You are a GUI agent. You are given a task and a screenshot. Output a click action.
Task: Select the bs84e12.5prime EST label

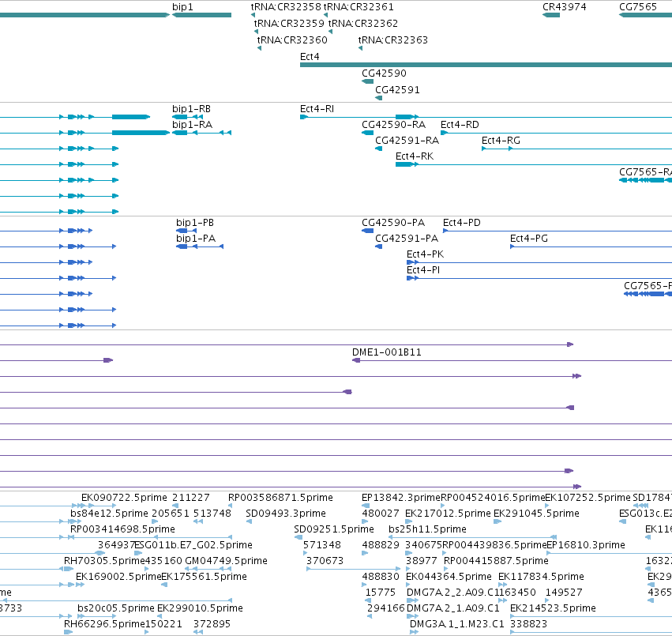click(x=109, y=514)
